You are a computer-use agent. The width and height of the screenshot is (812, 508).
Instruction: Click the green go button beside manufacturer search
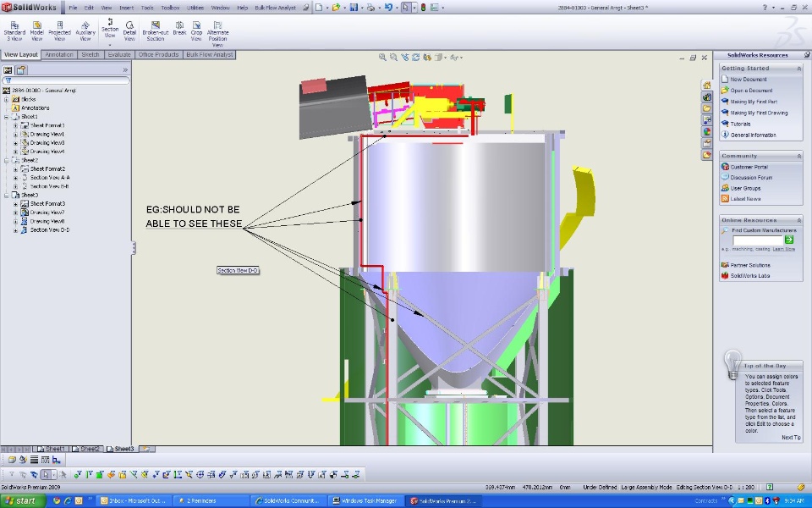point(788,240)
